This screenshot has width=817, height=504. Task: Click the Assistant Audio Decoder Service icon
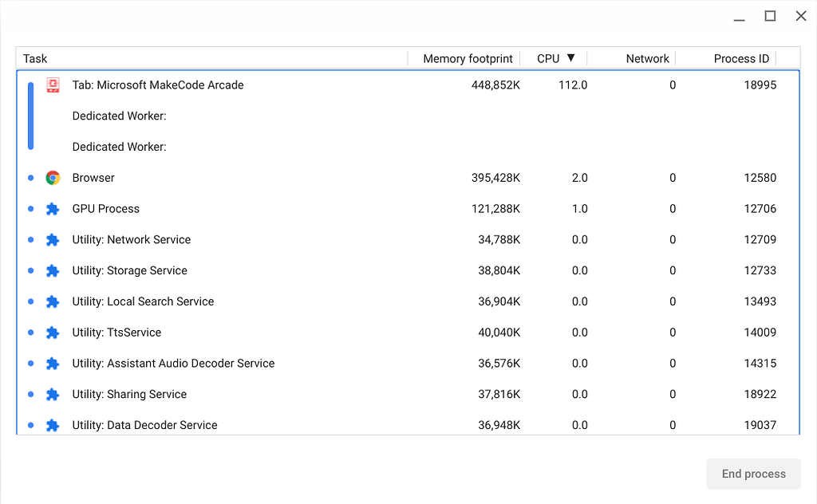52,363
